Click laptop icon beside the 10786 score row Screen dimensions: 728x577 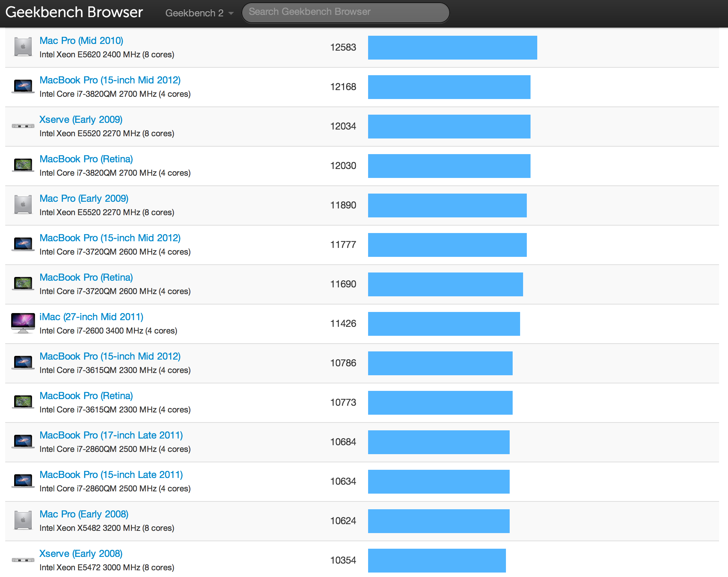23,363
